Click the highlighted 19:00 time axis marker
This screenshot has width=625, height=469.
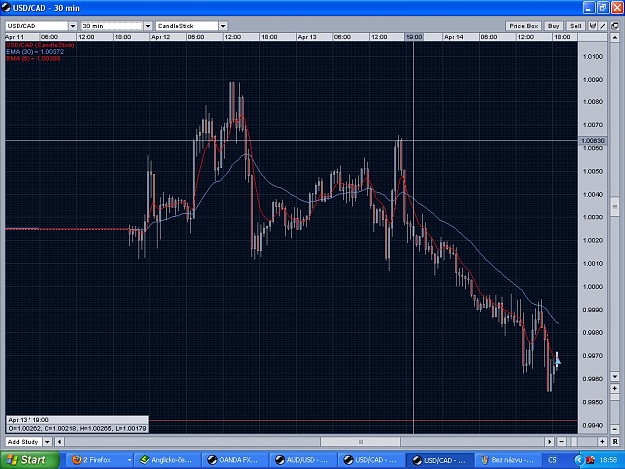[414, 37]
